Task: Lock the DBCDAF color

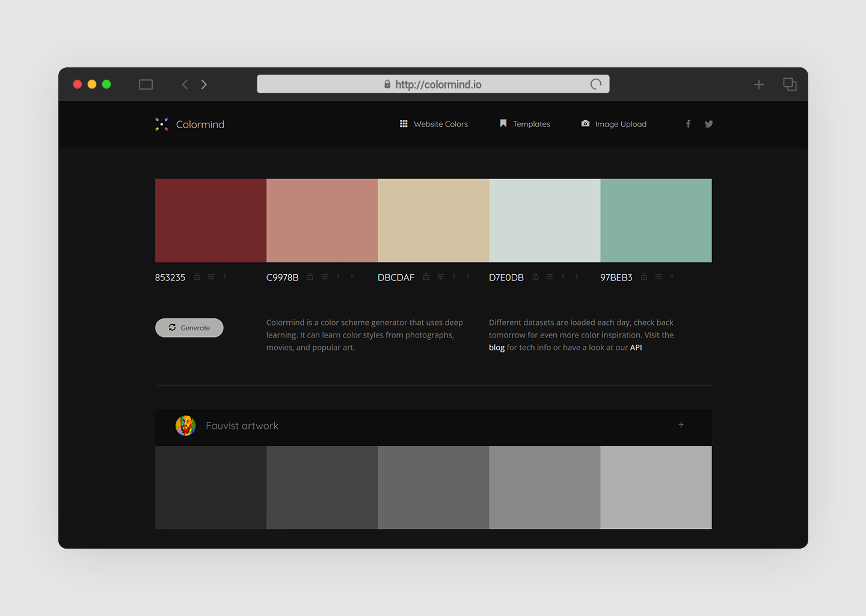Action: (x=426, y=277)
